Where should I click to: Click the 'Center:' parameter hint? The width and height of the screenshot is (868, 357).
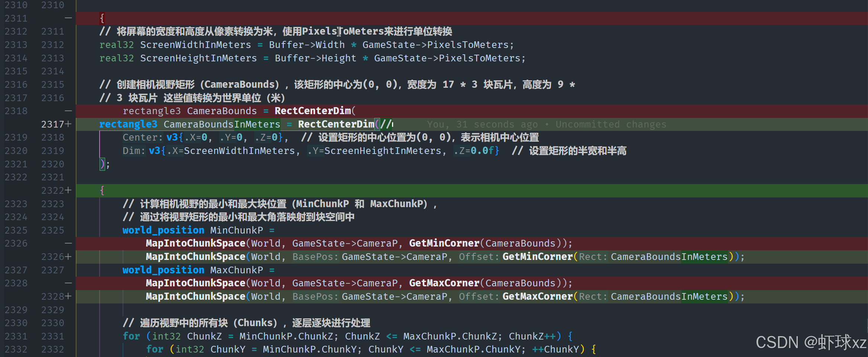143,138
